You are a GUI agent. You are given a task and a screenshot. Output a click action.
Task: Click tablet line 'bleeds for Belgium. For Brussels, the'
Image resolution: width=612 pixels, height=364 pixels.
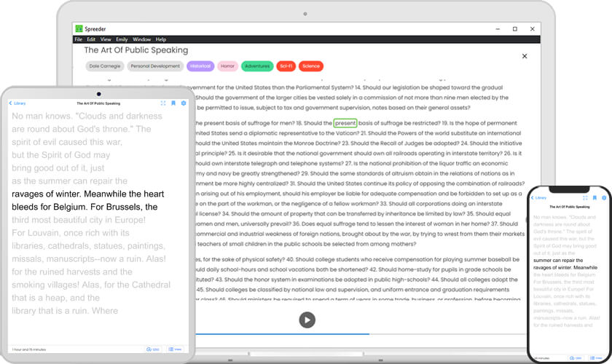point(85,207)
